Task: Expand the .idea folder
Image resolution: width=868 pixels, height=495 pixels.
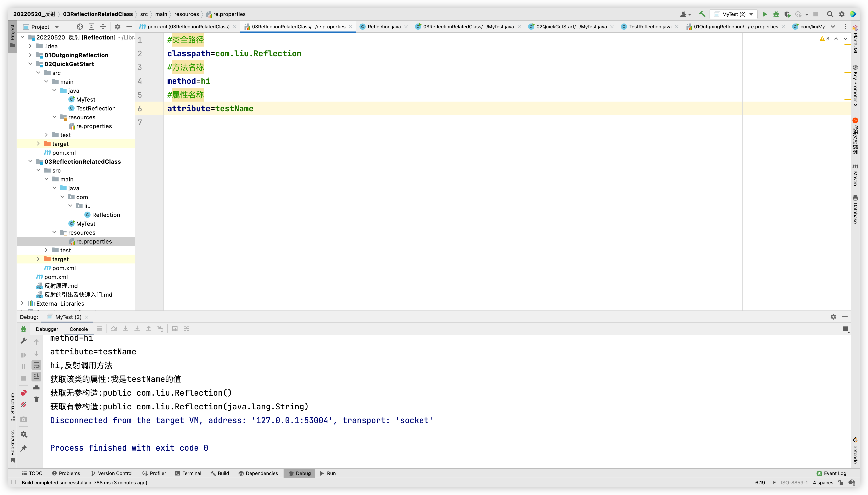Action: [x=30, y=46]
